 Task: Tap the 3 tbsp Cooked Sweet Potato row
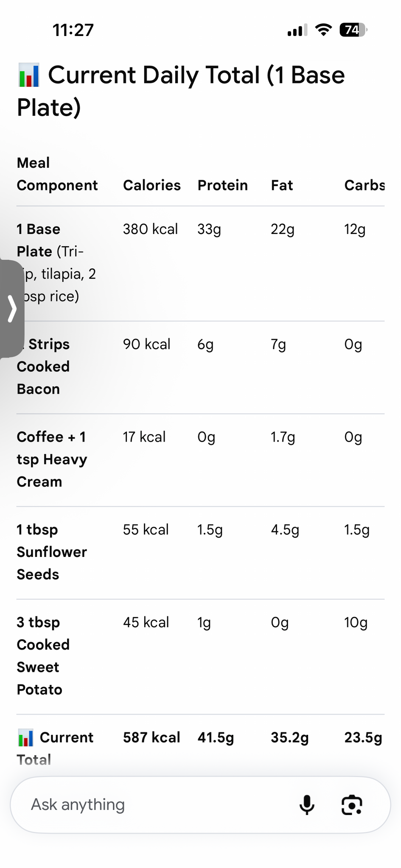pyautogui.click(x=200, y=656)
